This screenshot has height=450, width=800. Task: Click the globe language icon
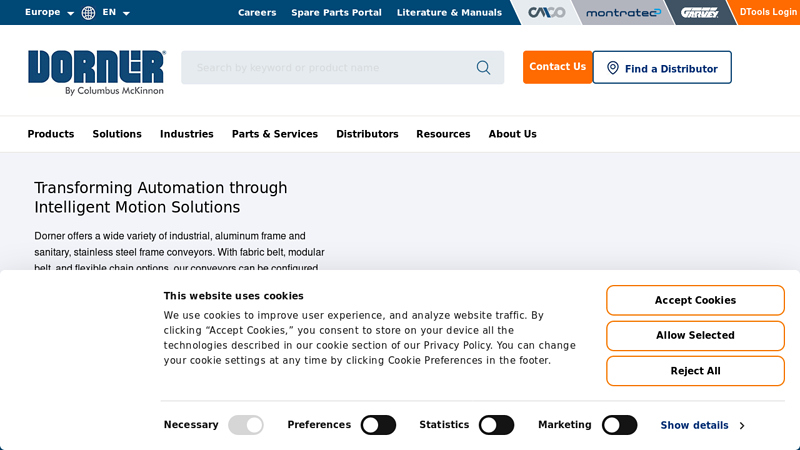pos(89,13)
